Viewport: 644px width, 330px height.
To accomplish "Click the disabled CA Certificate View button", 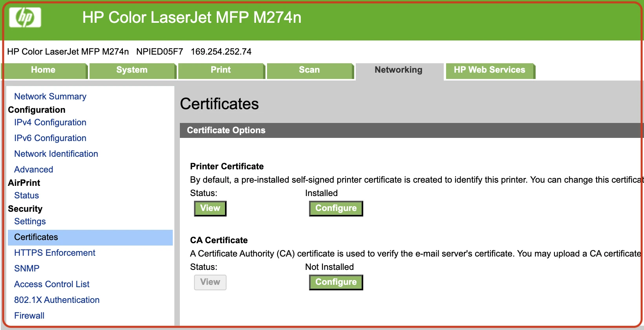I will coord(210,282).
